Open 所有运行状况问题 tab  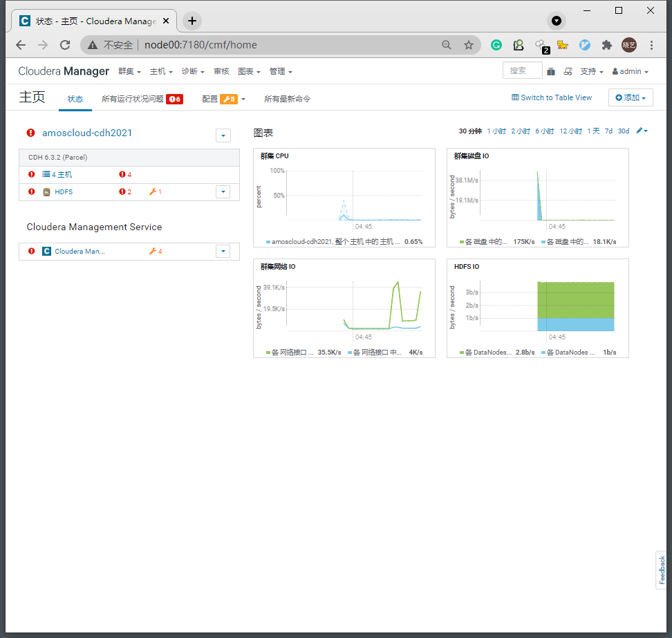point(142,99)
